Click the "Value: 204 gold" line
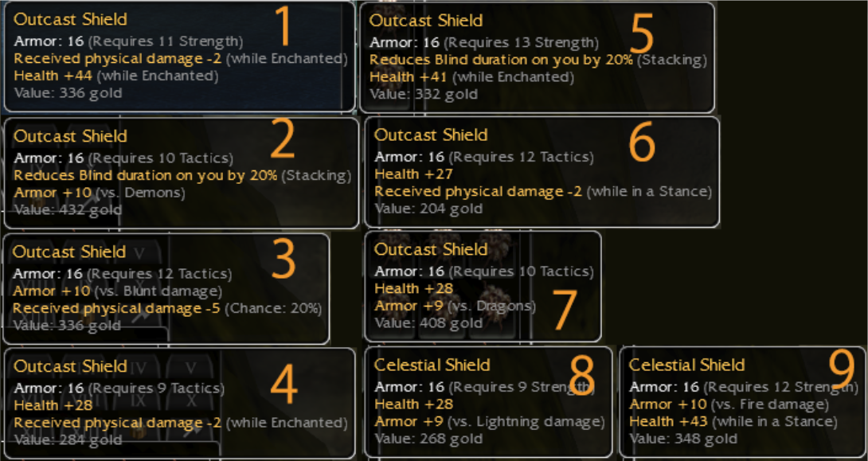This screenshot has width=868, height=461. tap(428, 209)
